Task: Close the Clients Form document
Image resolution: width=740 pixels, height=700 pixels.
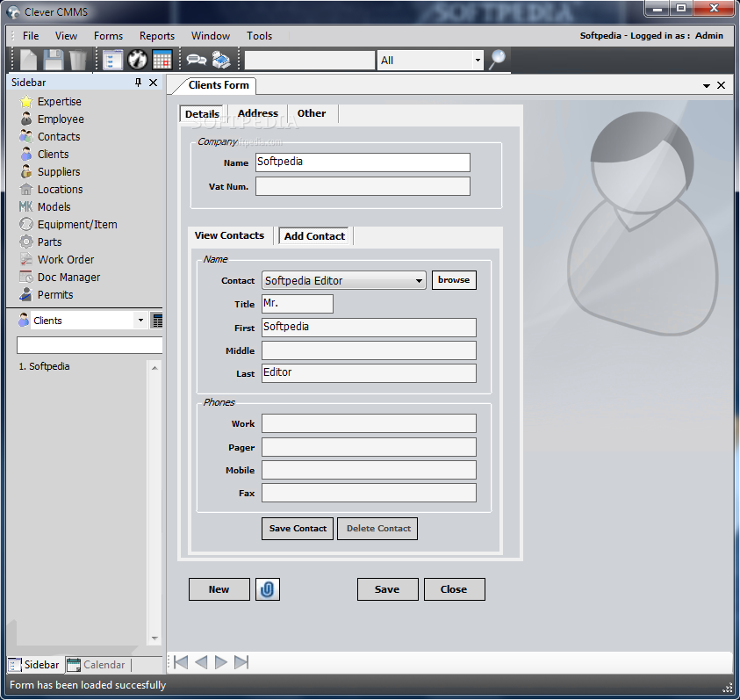Action: [721, 85]
